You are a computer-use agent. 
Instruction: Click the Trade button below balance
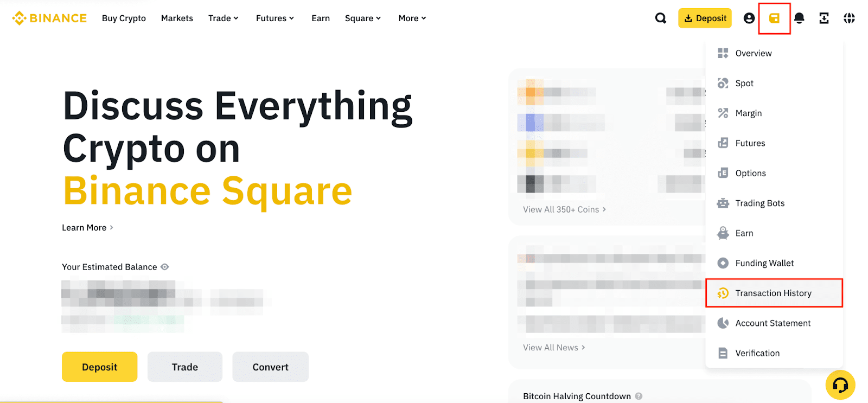click(x=185, y=367)
